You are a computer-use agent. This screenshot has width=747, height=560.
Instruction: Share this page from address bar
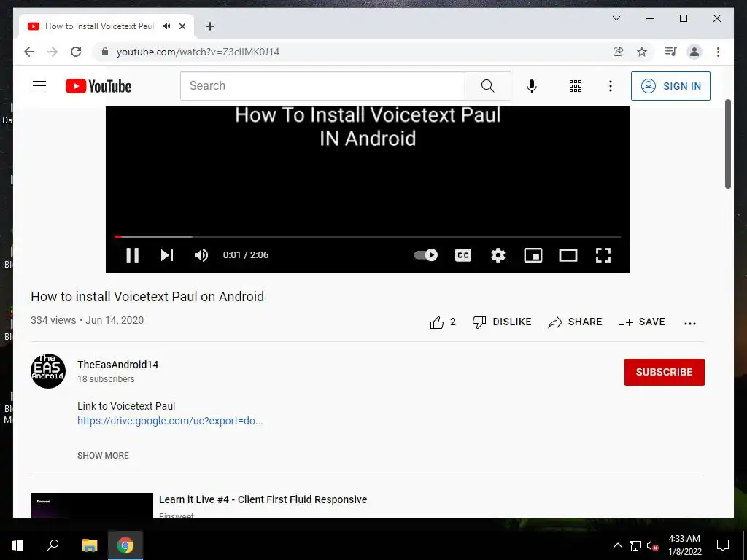(x=619, y=52)
